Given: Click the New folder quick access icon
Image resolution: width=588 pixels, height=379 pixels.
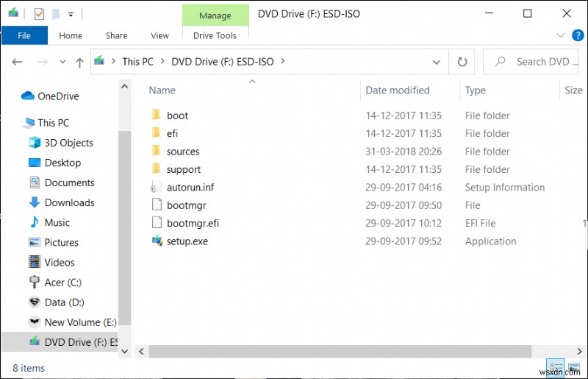Looking at the screenshot, I should click(x=56, y=14).
